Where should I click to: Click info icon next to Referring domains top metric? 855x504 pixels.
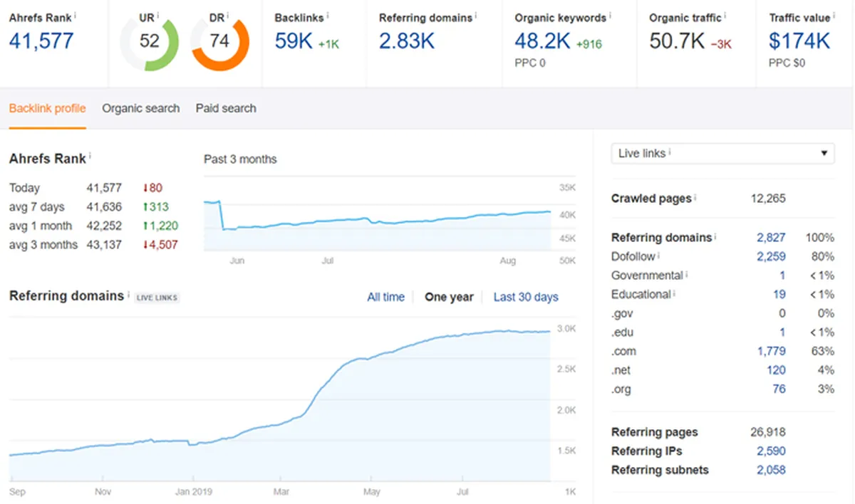(x=475, y=15)
